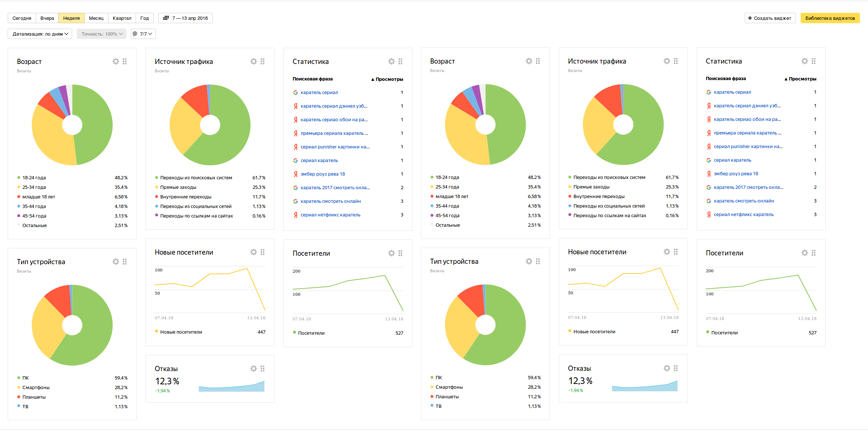Click grid handle icon on right Посетители widget
Screen dimensions: 868x431
click(x=814, y=253)
